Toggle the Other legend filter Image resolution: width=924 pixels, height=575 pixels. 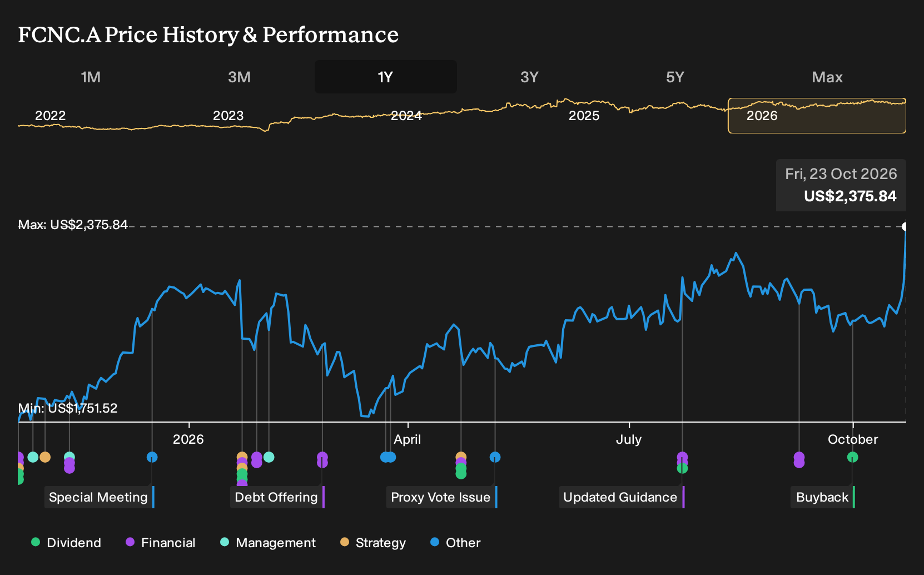point(455,543)
